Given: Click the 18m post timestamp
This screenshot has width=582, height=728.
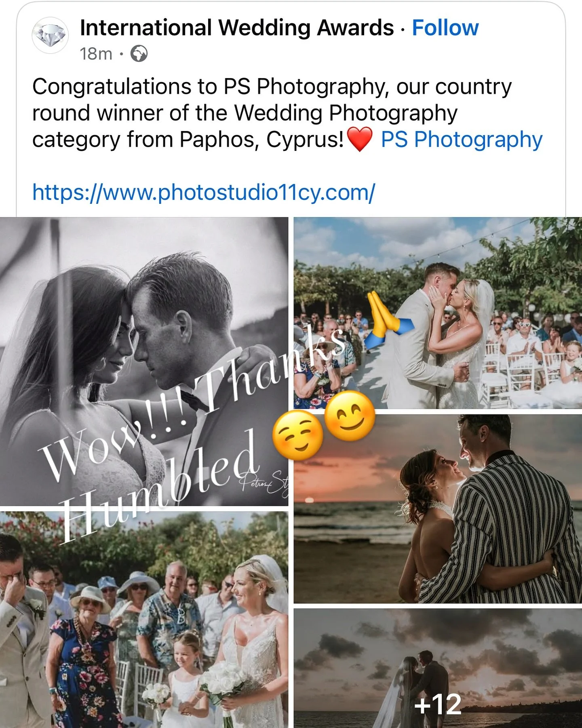Looking at the screenshot, I should (96, 53).
